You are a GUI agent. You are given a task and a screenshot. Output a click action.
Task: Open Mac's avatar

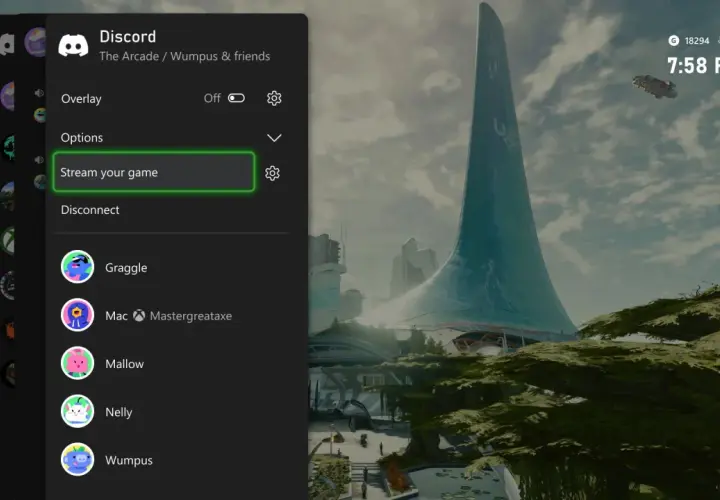[77, 315]
